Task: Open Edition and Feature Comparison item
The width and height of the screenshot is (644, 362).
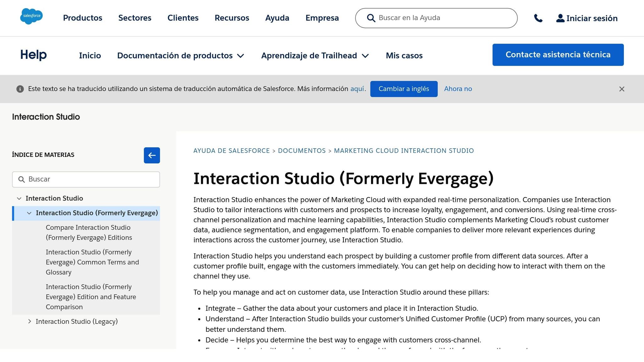Action: point(91,297)
